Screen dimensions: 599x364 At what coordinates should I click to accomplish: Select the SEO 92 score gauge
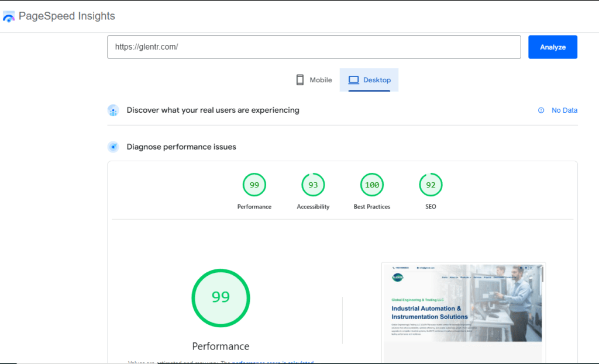431,185
